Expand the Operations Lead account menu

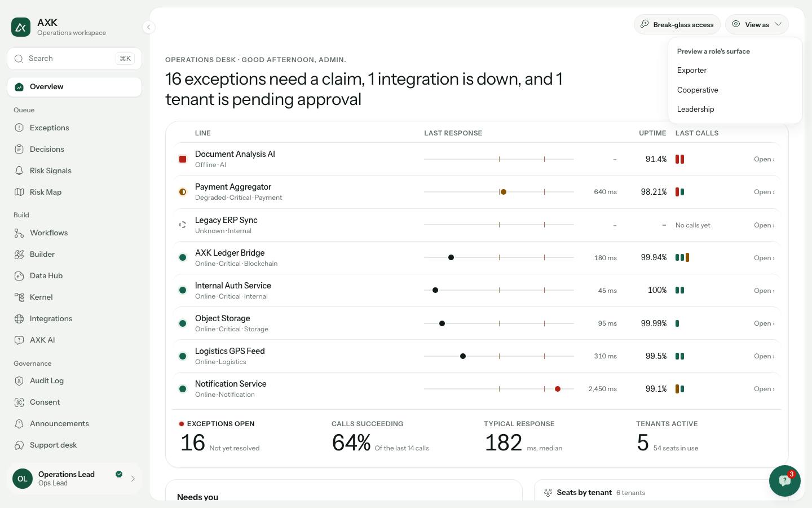[x=74, y=479]
